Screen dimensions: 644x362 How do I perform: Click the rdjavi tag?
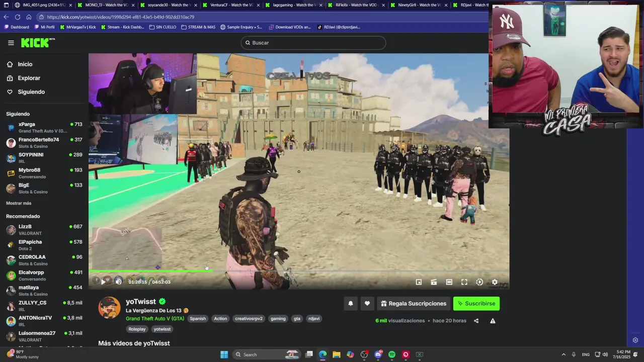(314, 319)
